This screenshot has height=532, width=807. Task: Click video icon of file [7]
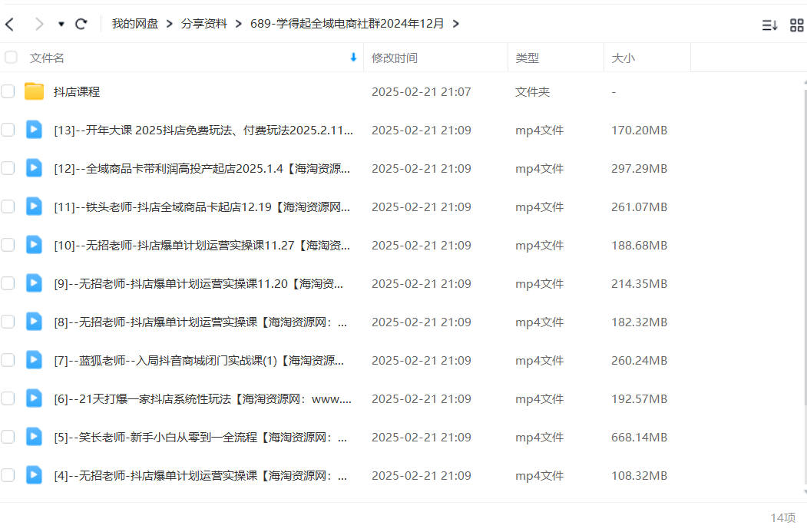coord(34,359)
